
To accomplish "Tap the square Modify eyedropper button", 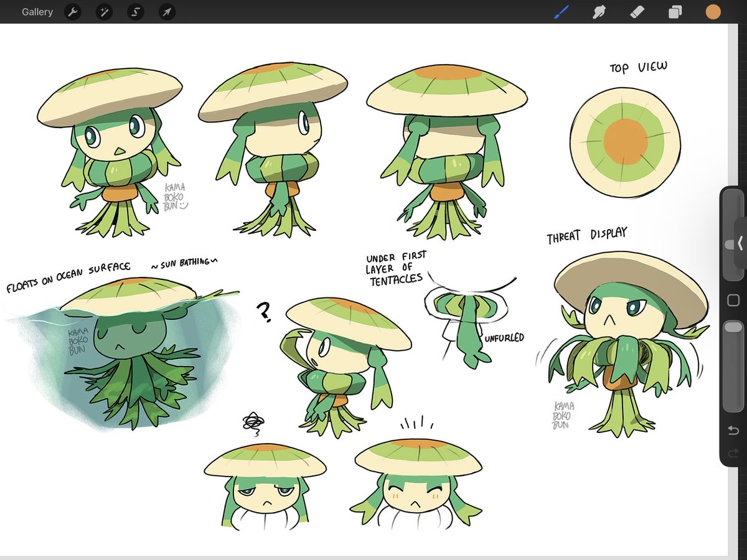I will [733, 301].
